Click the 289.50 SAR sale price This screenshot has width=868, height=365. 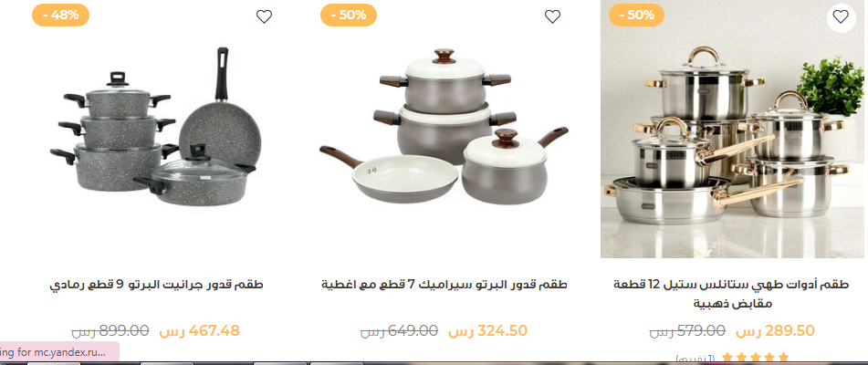(775, 331)
